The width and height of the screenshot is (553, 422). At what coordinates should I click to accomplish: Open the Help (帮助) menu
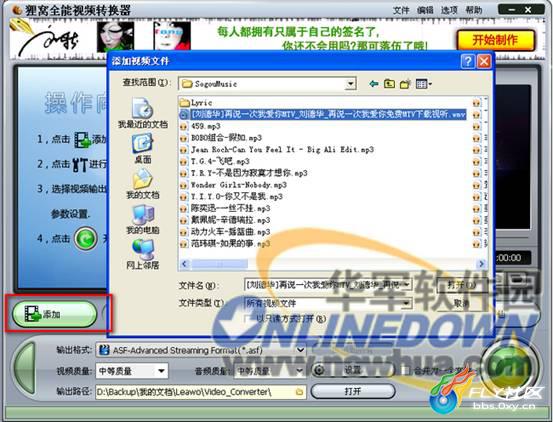[x=473, y=10]
